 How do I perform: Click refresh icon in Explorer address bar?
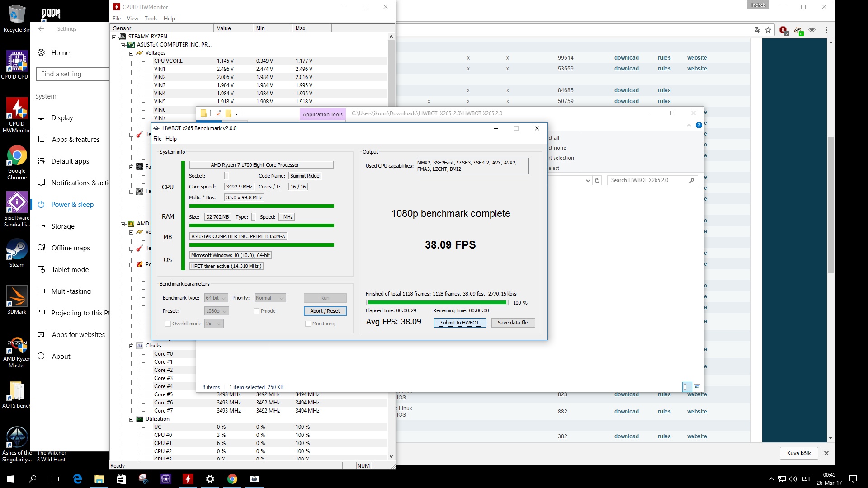597,180
